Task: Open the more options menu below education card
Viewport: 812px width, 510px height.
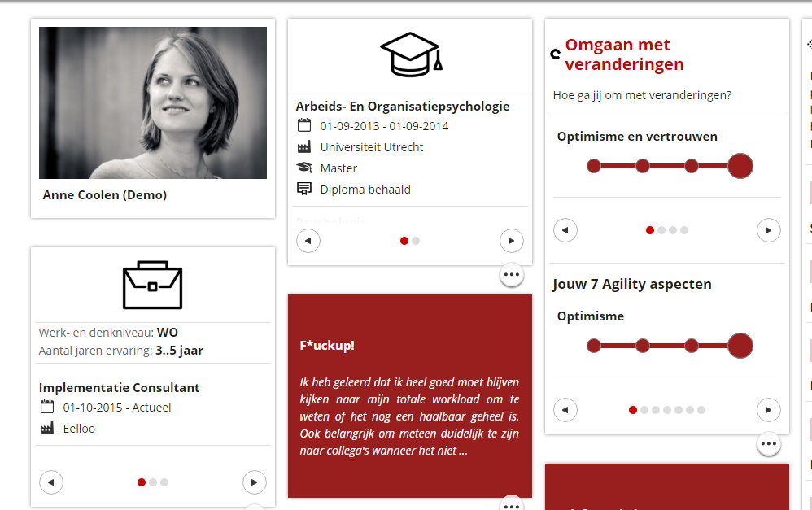Action: (511, 276)
